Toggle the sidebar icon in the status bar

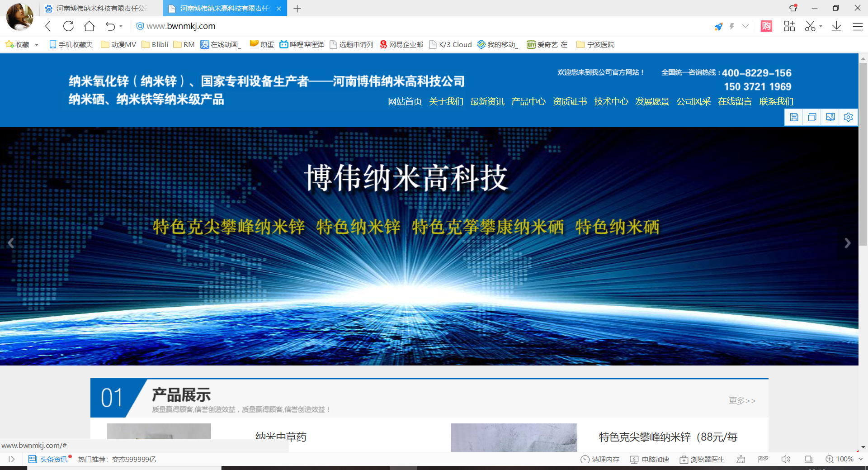tap(12, 459)
